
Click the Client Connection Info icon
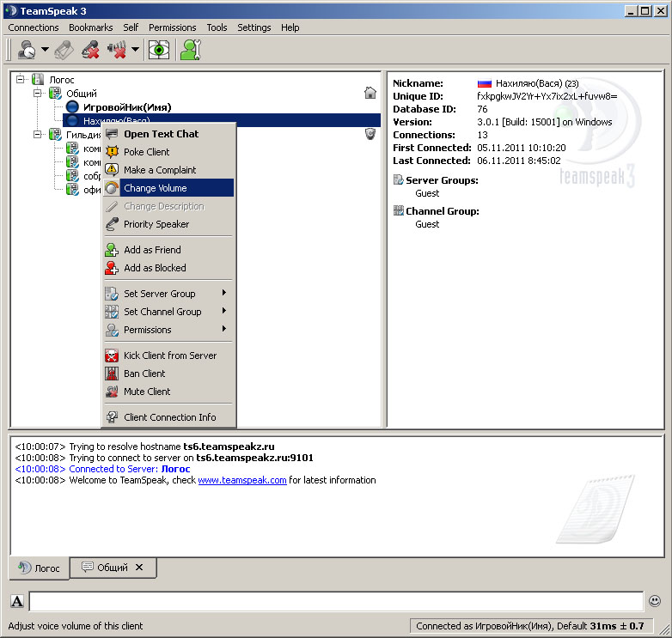pos(112,417)
